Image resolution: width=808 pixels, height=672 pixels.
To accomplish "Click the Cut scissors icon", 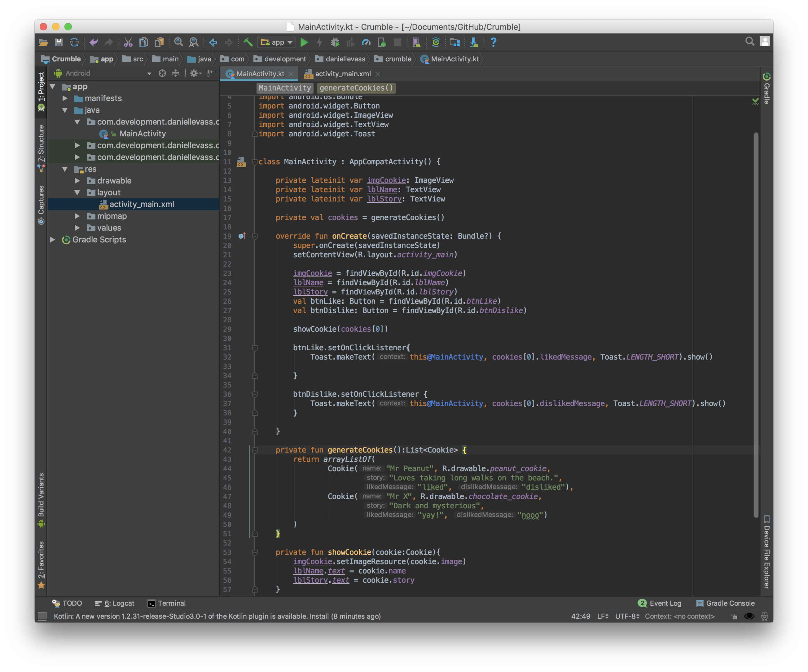I will tap(128, 42).
